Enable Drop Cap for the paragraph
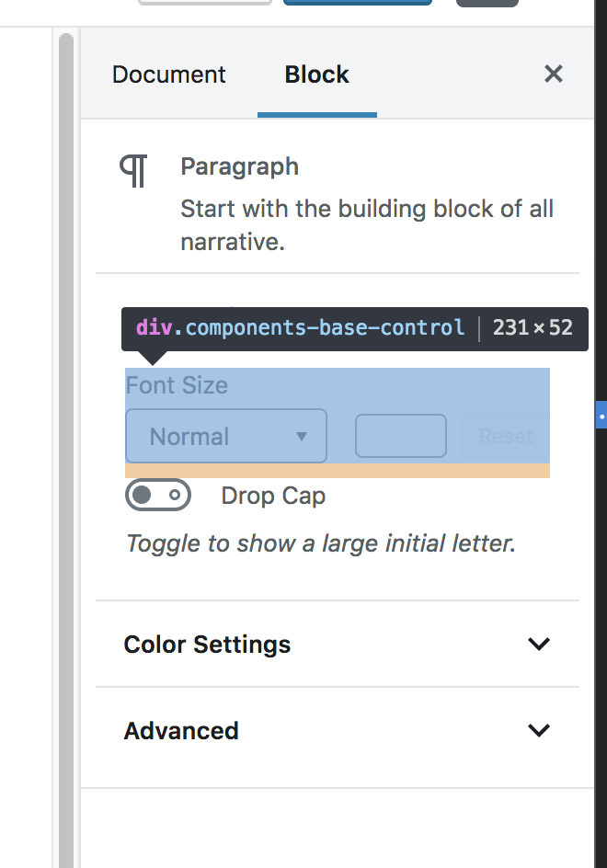607x868 pixels. [158, 495]
